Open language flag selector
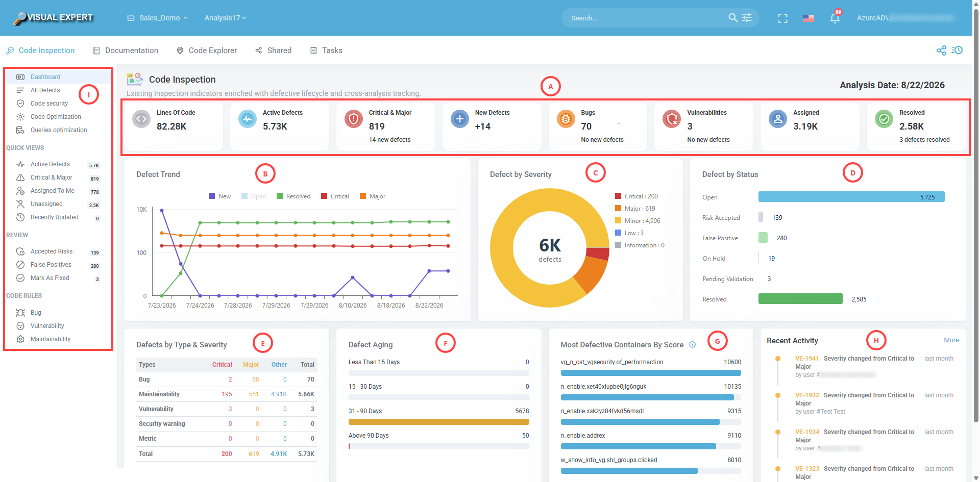Viewport: 980px width, 482px height. point(808,18)
